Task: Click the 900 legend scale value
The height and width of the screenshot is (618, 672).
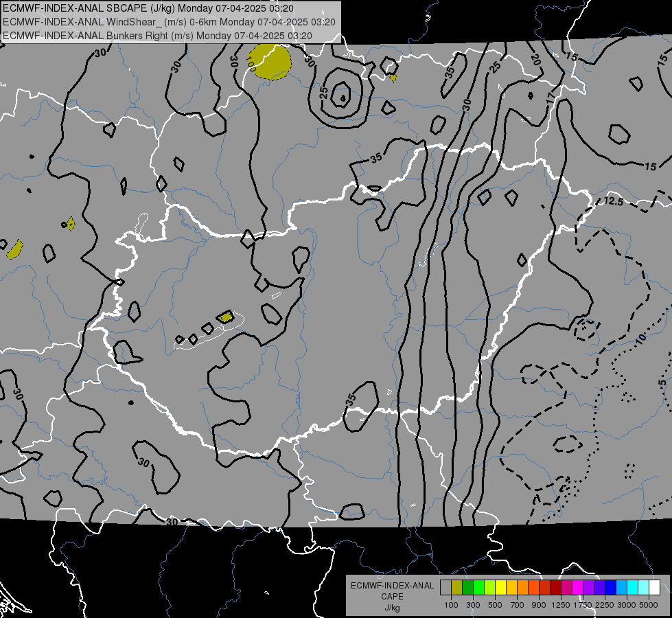Action: tap(539, 605)
